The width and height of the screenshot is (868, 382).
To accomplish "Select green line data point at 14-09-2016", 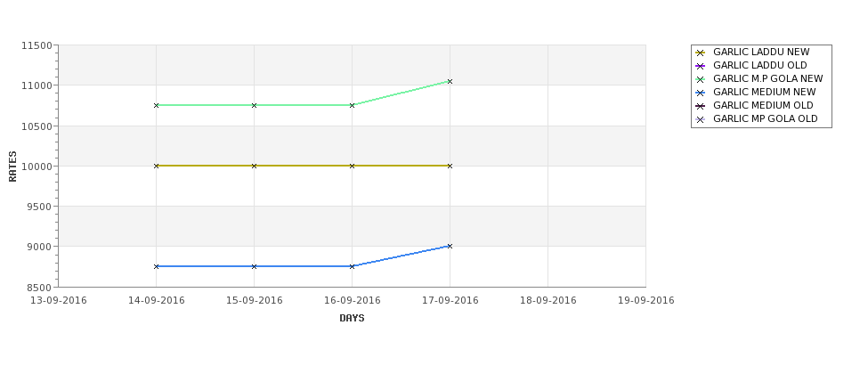I will tap(156, 105).
